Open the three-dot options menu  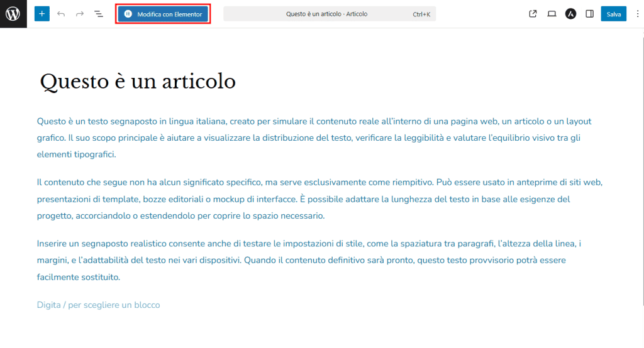(638, 14)
